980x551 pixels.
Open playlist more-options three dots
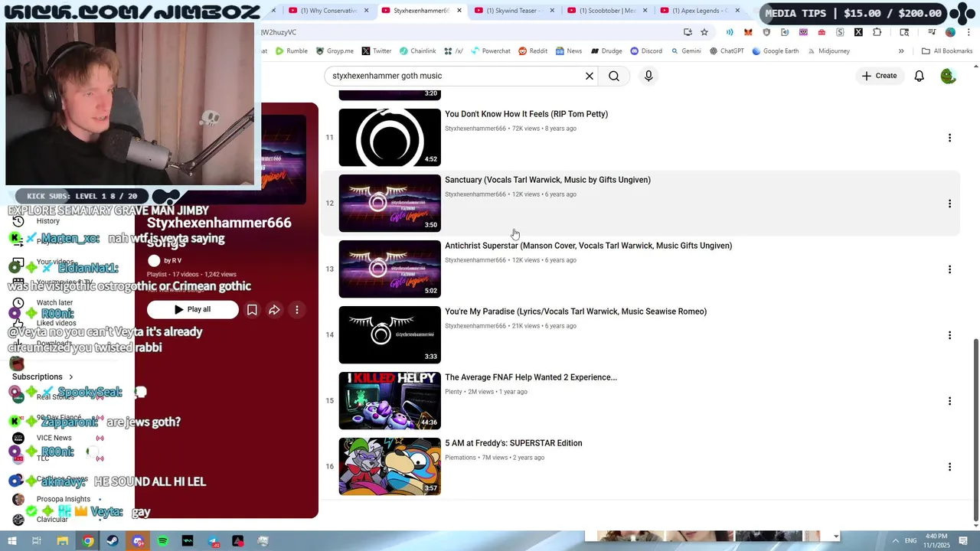297,309
